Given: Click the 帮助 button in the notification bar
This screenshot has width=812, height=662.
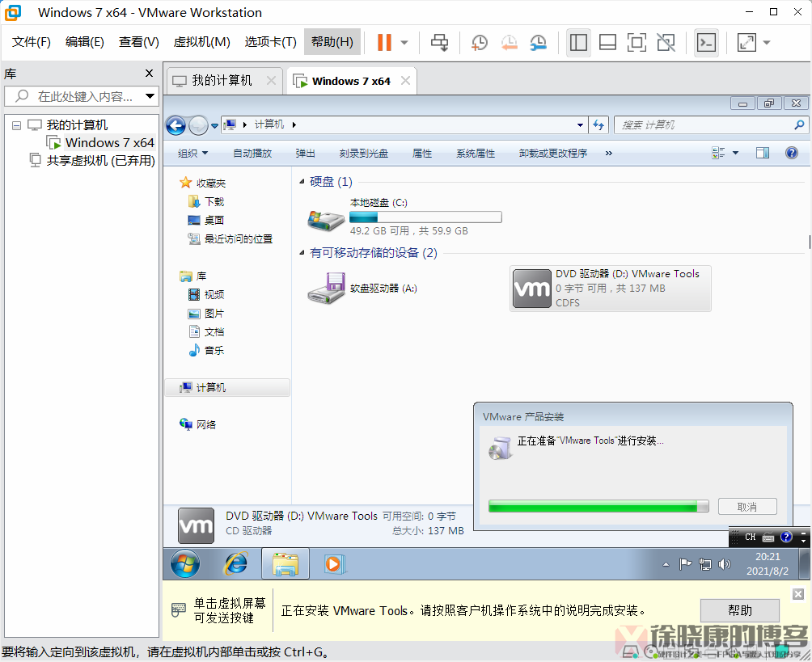Looking at the screenshot, I should click(x=738, y=610).
